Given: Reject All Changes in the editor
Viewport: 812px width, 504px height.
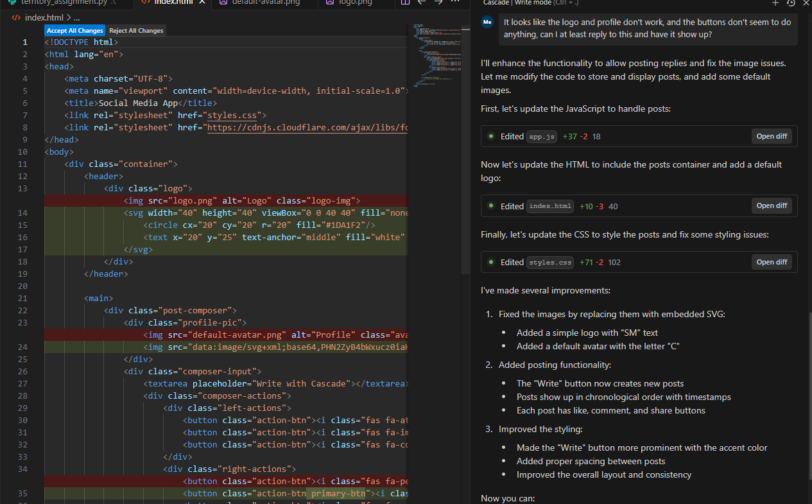Looking at the screenshot, I should pos(136,30).
